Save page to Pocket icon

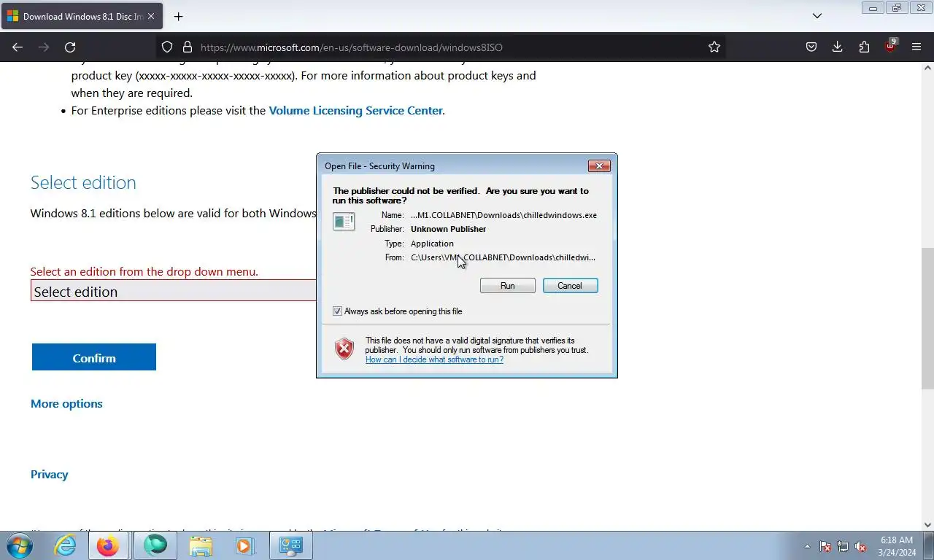tap(811, 47)
